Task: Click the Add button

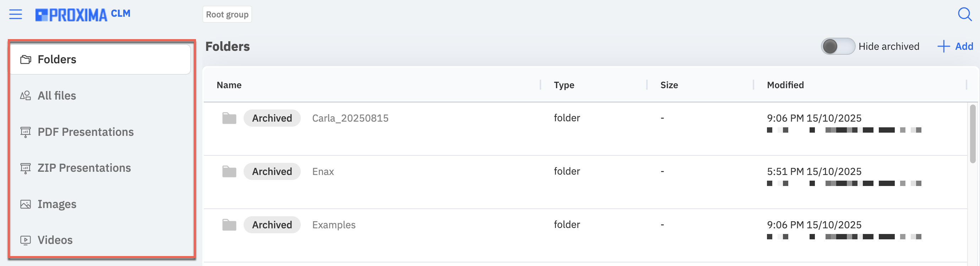Action: pos(955,47)
